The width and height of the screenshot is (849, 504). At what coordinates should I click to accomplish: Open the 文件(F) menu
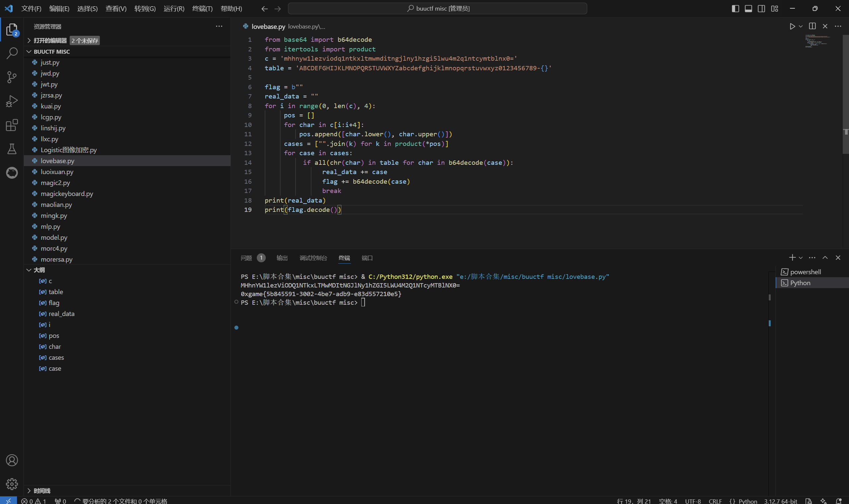(x=31, y=9)
